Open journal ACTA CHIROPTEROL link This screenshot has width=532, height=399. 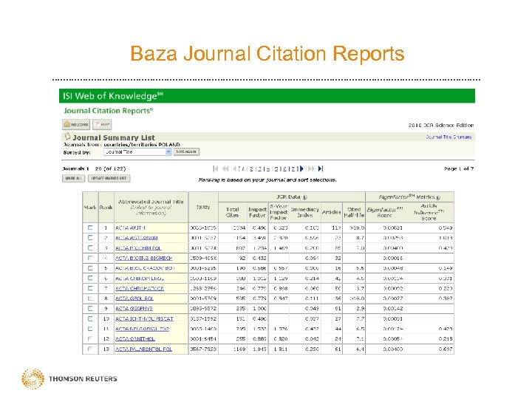tap(140, 279)
